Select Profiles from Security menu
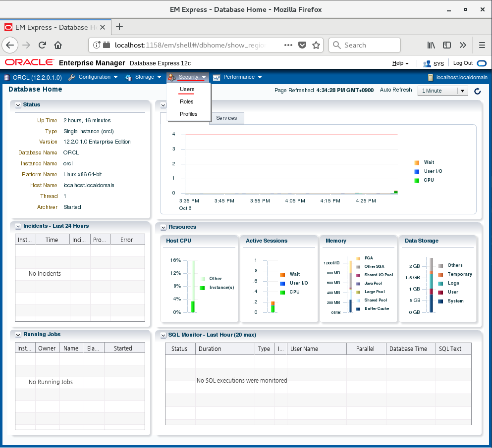 tap(189, 114)
